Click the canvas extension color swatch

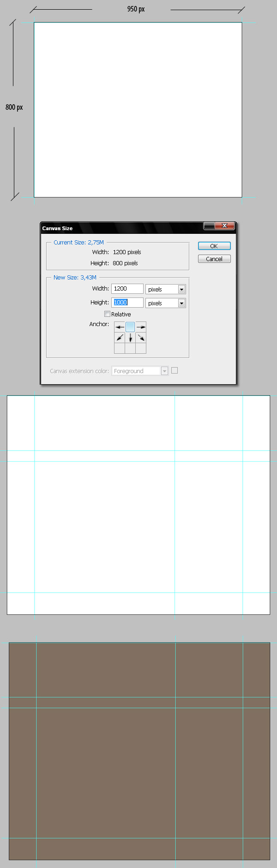pyautogui.click(x=175, y=370)
